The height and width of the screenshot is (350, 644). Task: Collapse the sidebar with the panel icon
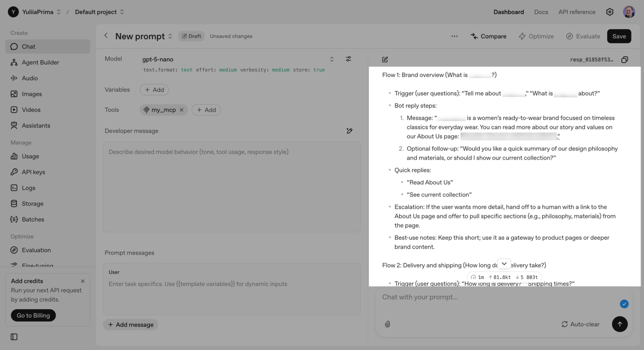(x=14, y=336)
